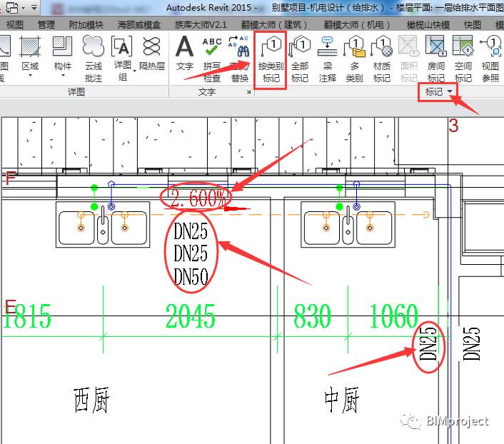This screenshot has width=504, height=444.
Task: Choose the Component (构件) tool
Action: 62,53
